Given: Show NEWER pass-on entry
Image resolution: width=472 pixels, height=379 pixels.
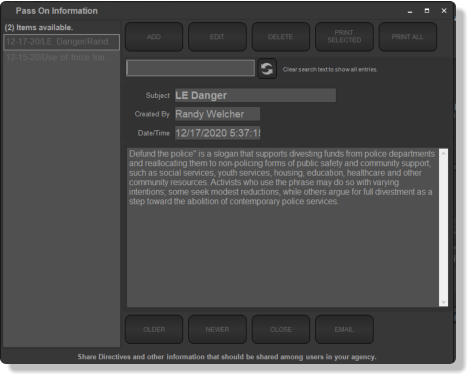Looking at the screenshot, I should (x=217, y=329).
